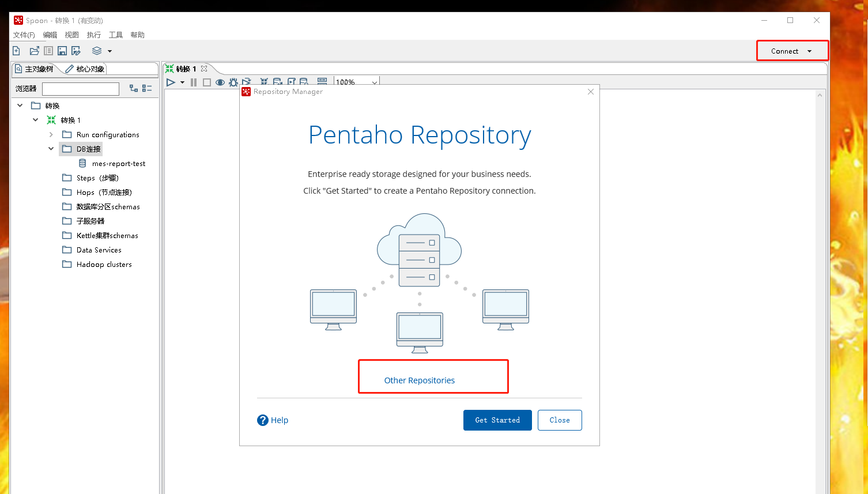Preview the transformation using the eye icon

coord(220,82)
